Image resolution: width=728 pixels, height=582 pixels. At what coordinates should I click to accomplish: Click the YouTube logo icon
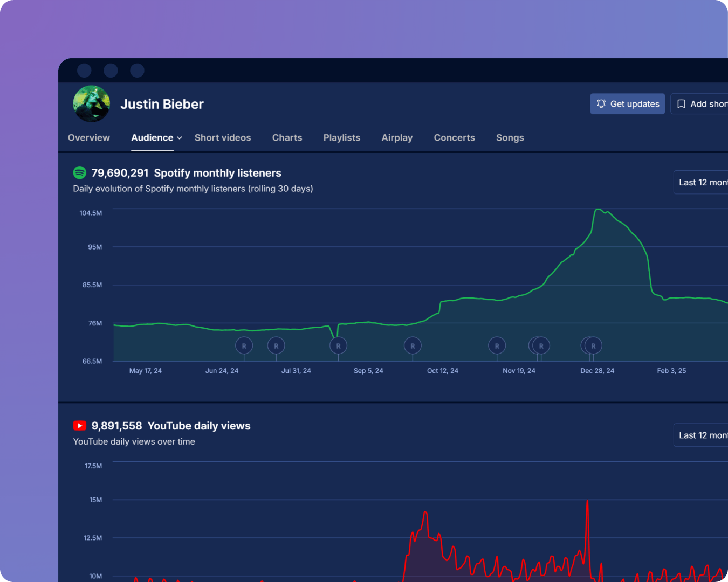[79, 426]
